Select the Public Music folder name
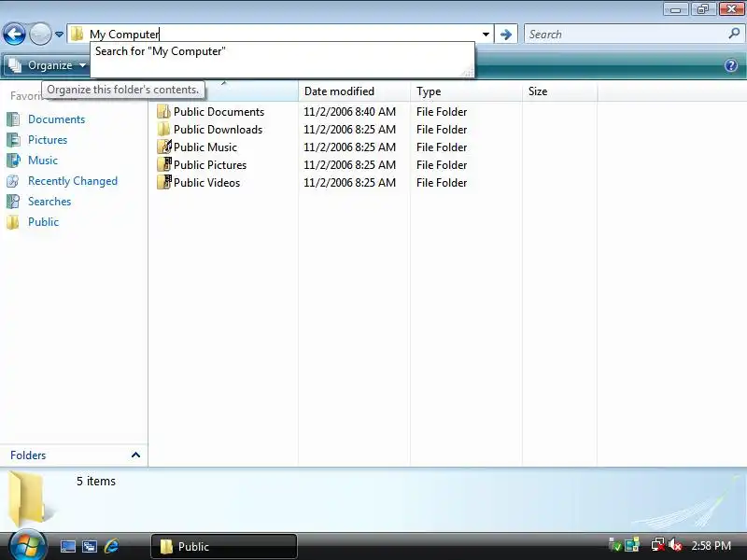The width and height of the screenshot is (747, 560). pyautogui.click(x=204, y=147)
